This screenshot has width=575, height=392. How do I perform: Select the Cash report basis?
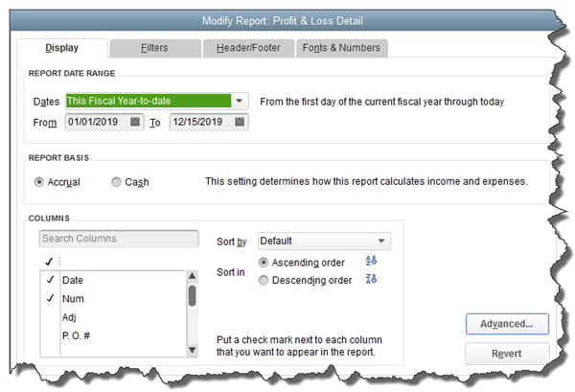(x=116, y=181)
